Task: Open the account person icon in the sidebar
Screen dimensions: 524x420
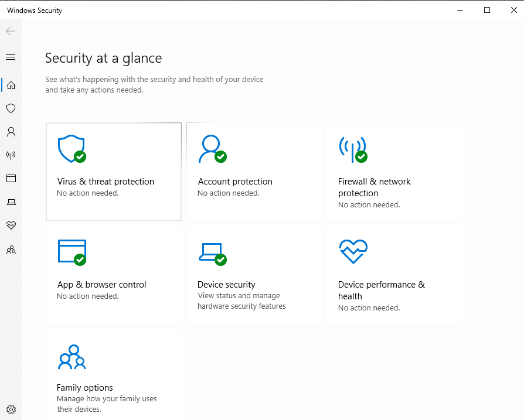Action: (11, 132)
